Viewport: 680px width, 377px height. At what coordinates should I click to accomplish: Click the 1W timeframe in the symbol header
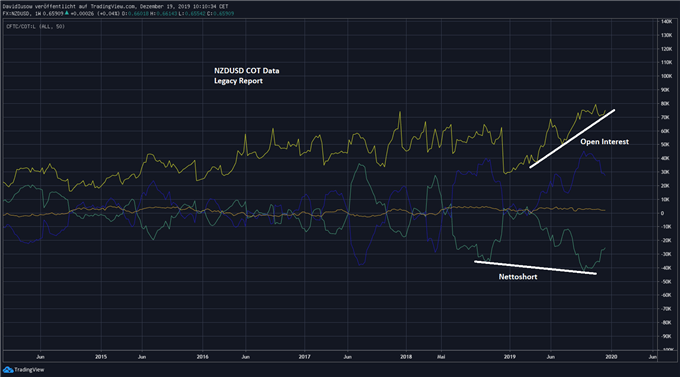click(37, 14)
